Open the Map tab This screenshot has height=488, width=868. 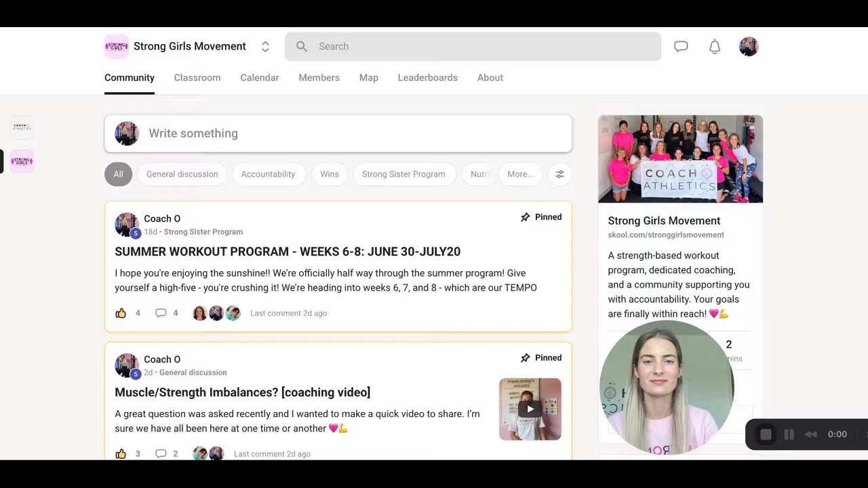[x=369, y=78]
